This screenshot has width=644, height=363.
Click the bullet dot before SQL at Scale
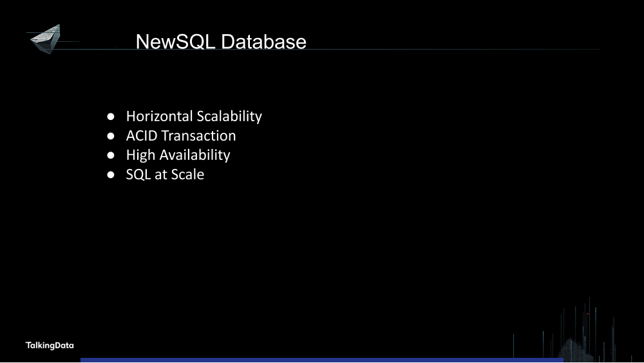[111, 175]
